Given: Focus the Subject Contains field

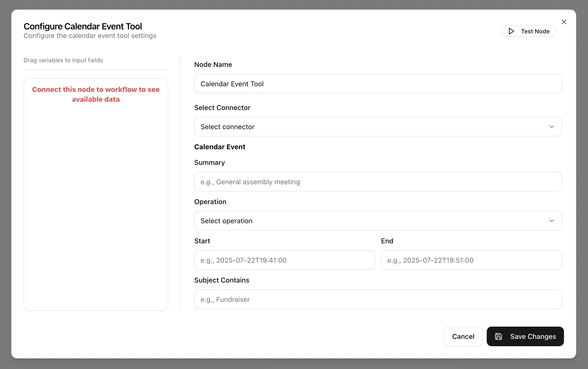Looking at the screenshot, I should pos(378,299).
